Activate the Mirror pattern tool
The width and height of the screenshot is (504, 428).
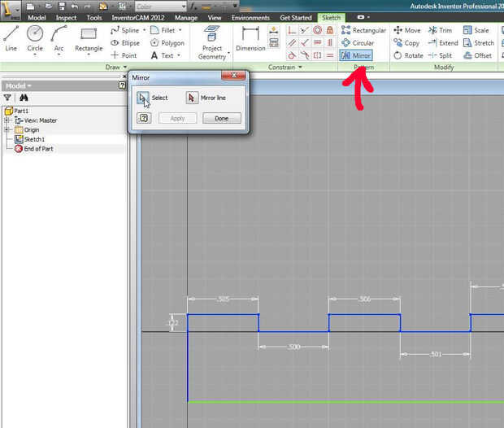(x=356, y=55)
